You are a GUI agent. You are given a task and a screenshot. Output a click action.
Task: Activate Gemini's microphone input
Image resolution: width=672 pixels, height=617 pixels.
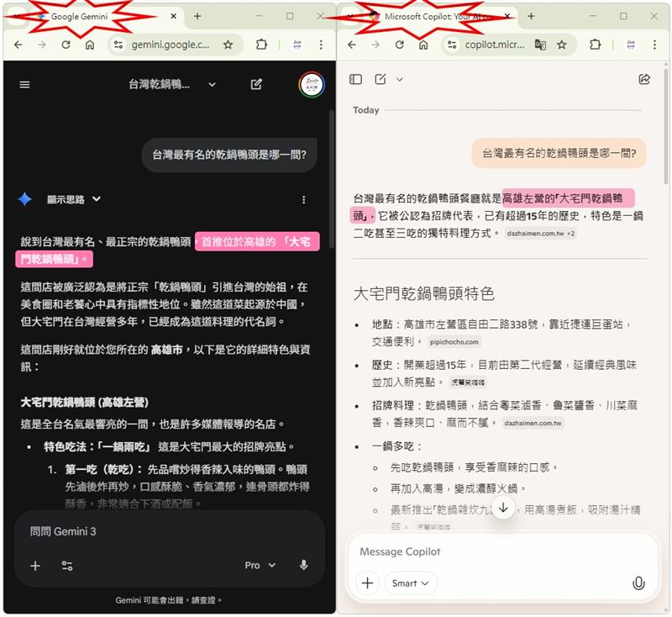(303, 565)
